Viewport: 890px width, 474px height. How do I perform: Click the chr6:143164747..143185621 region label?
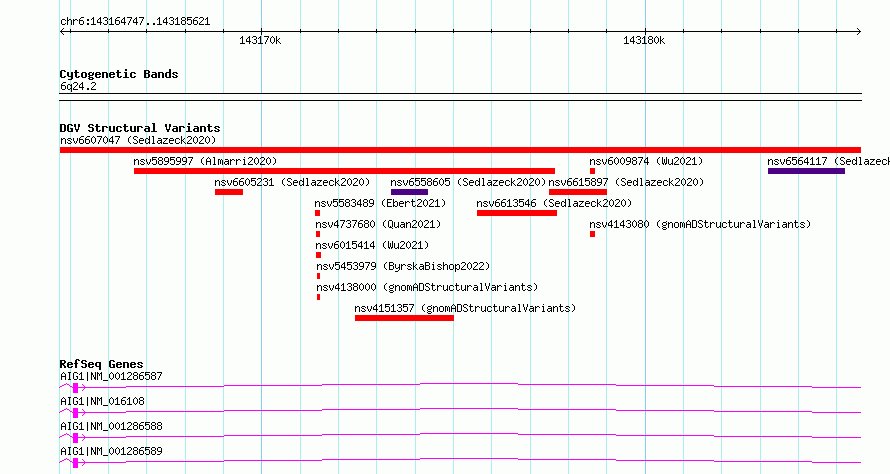(135, 22)
